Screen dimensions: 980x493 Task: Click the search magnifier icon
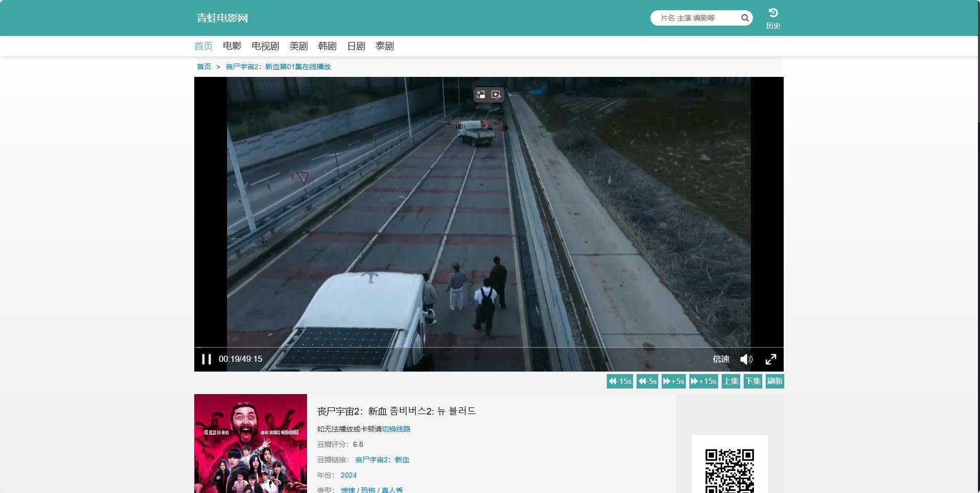[745, 18]
